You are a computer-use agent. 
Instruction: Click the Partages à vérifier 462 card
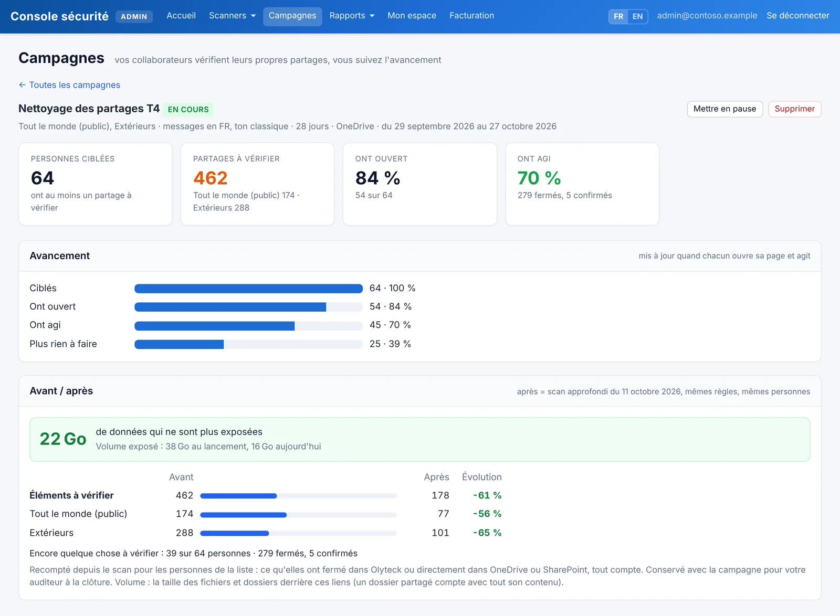pyautogui.click(x=257, y=184)
